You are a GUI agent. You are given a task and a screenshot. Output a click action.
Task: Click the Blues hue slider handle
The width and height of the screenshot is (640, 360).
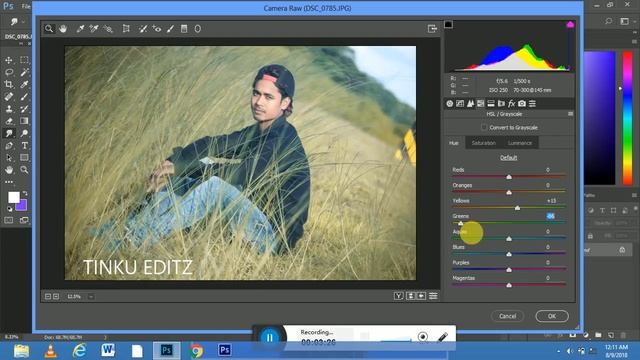509,254
